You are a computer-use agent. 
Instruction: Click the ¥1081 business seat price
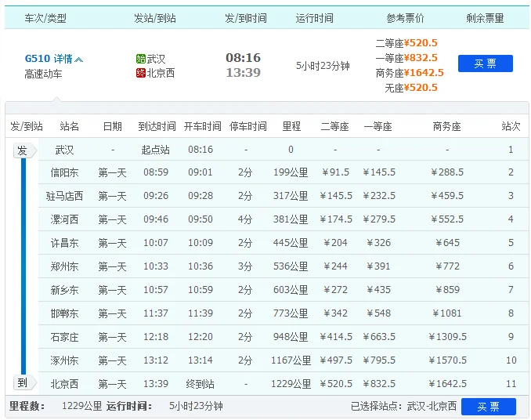coord(447,313)
